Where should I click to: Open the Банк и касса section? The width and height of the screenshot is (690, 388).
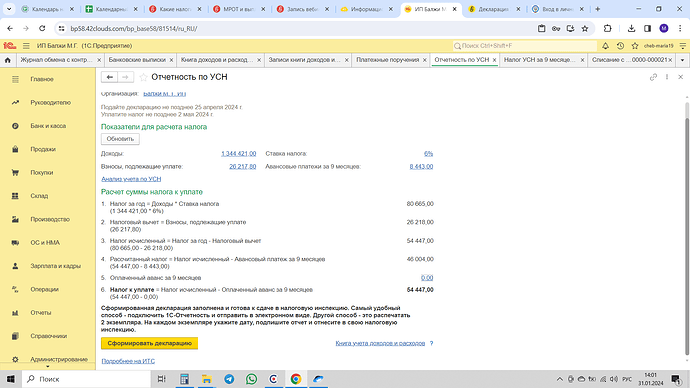pyautogui.click(x=48, y=126)
